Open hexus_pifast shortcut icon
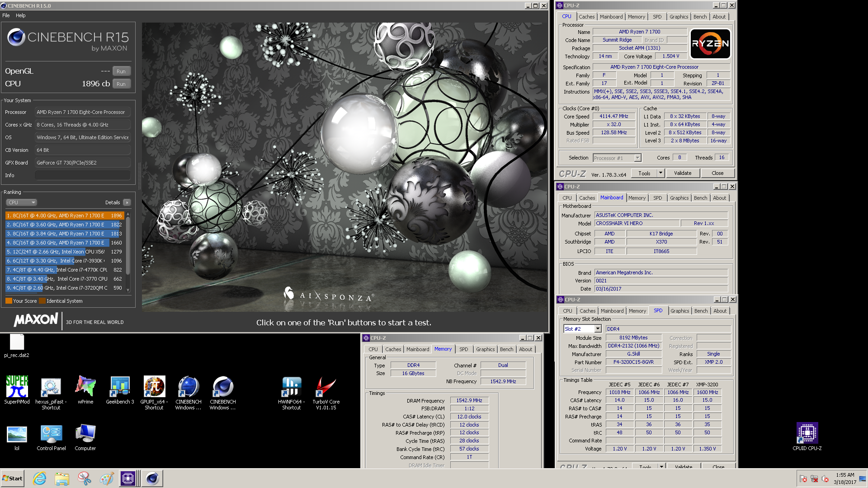This screenshot has height=488, width=868. click(51, 392)
